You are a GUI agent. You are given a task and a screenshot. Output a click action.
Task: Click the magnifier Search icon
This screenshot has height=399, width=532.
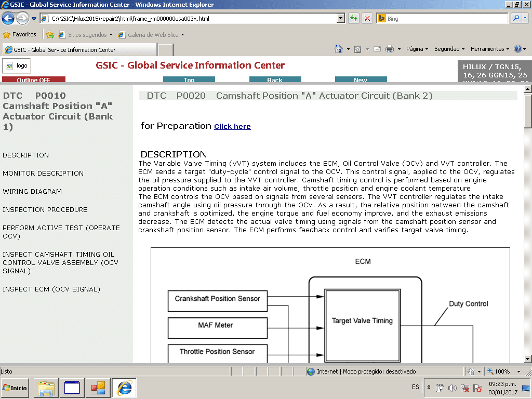click(x=516, y=18)
